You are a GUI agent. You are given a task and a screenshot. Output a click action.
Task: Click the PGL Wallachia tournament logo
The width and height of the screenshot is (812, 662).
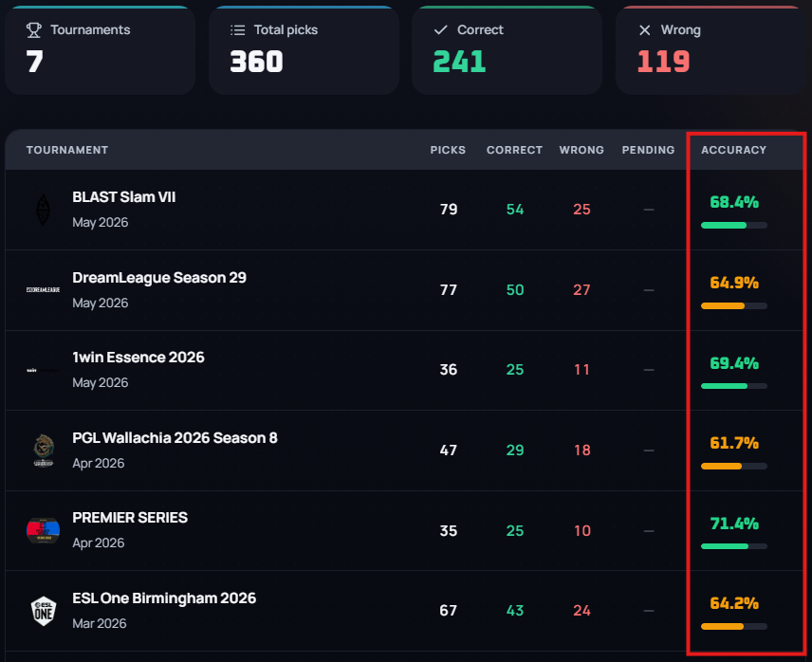44,451
